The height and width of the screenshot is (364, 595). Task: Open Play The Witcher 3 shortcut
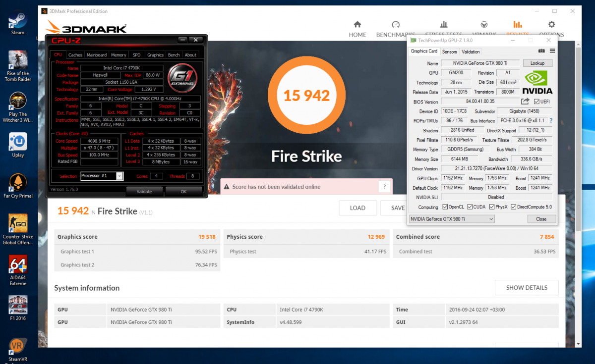(x=18, y=107)
